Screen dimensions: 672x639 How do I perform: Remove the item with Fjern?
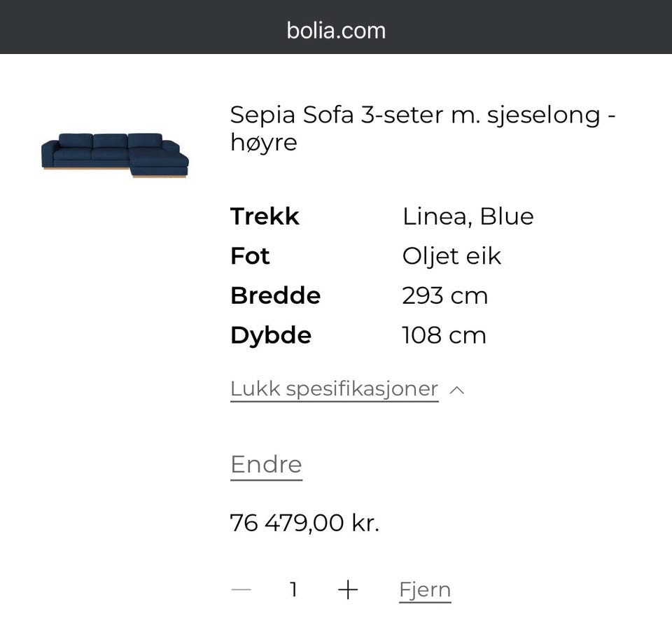click(x=425, y=590)
